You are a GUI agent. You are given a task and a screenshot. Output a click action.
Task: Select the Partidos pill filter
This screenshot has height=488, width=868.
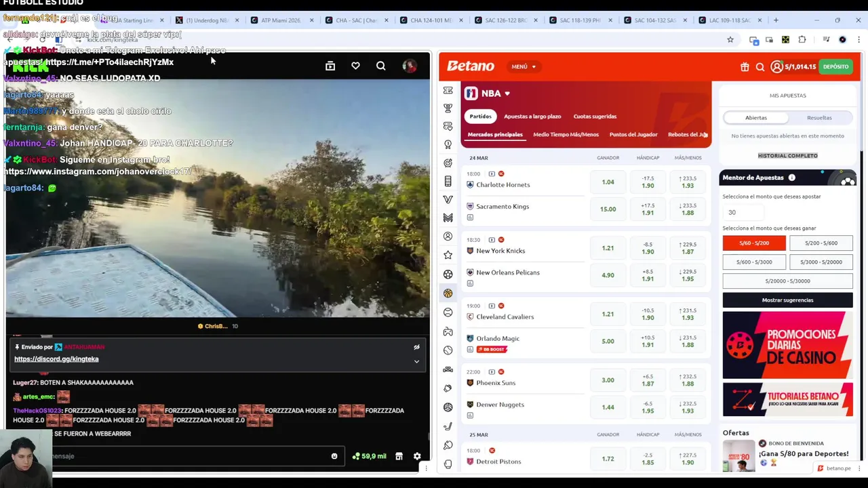(480, 117)
